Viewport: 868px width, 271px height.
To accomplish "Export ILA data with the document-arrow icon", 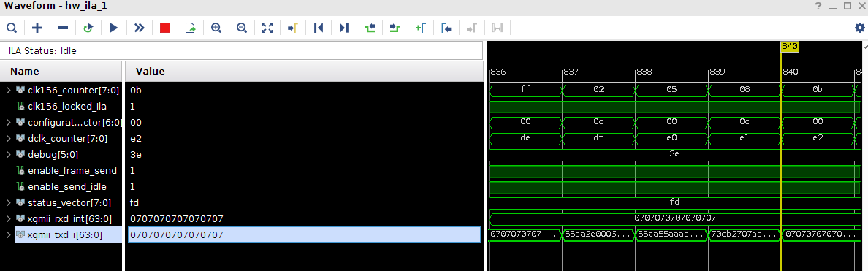I will pyautogui.click(x=191, y=28).
